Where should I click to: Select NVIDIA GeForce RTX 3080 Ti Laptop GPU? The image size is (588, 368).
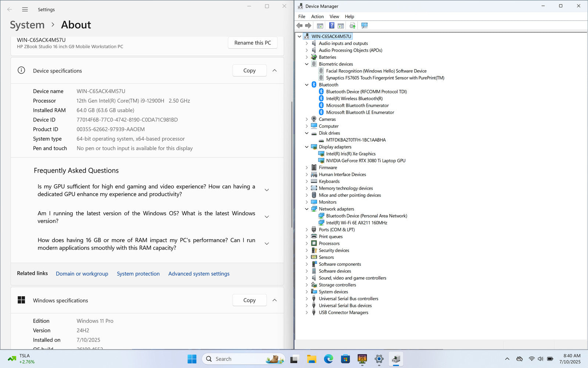click(365, 161)
